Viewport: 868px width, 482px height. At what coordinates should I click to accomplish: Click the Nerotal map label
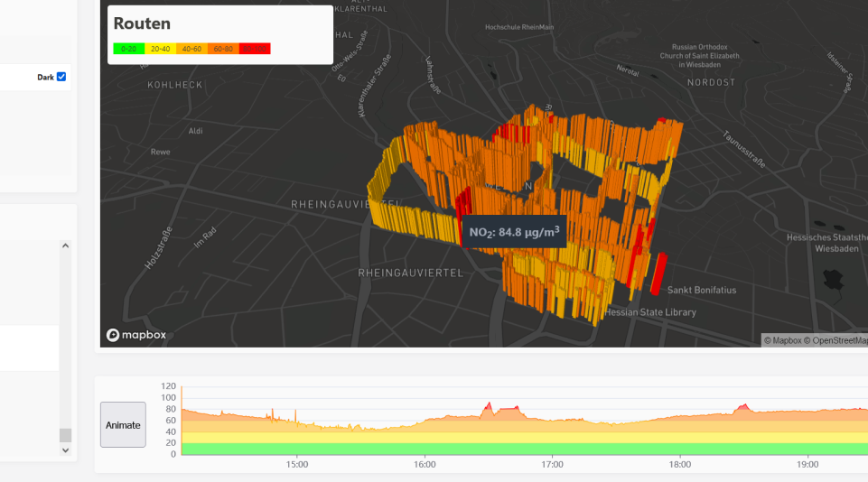(x=628, y=70)
